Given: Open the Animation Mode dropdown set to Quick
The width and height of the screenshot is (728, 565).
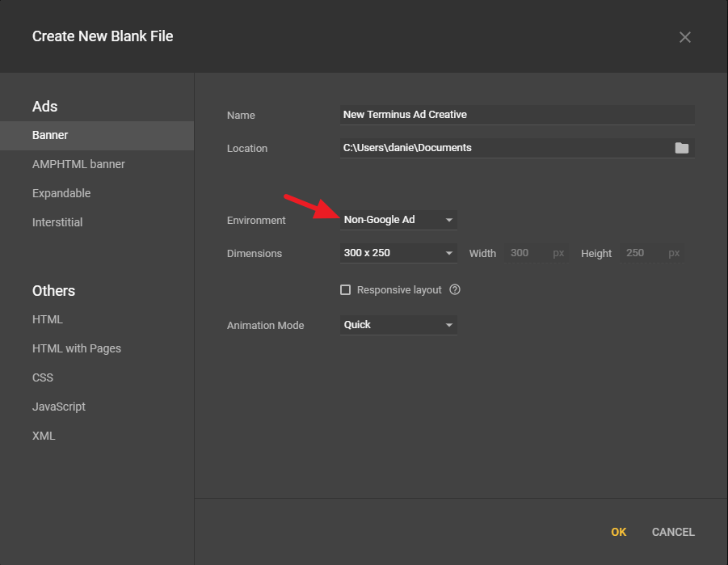Looking at the screenshot, I should [398, 325].
